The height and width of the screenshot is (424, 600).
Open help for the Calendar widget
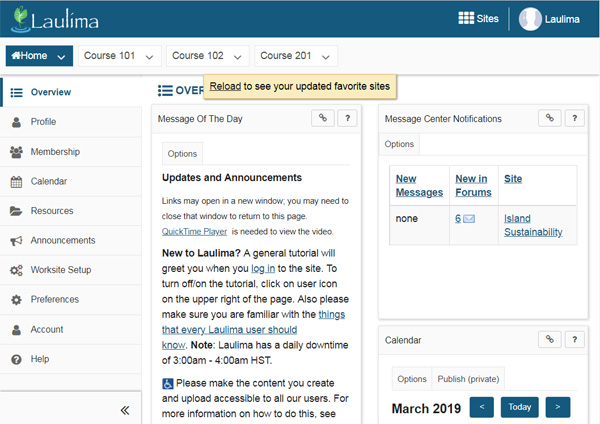[574, 339]
